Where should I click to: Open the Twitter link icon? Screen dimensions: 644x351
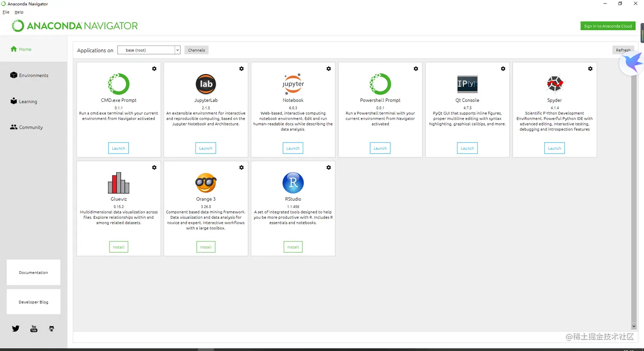coord(16,328)
